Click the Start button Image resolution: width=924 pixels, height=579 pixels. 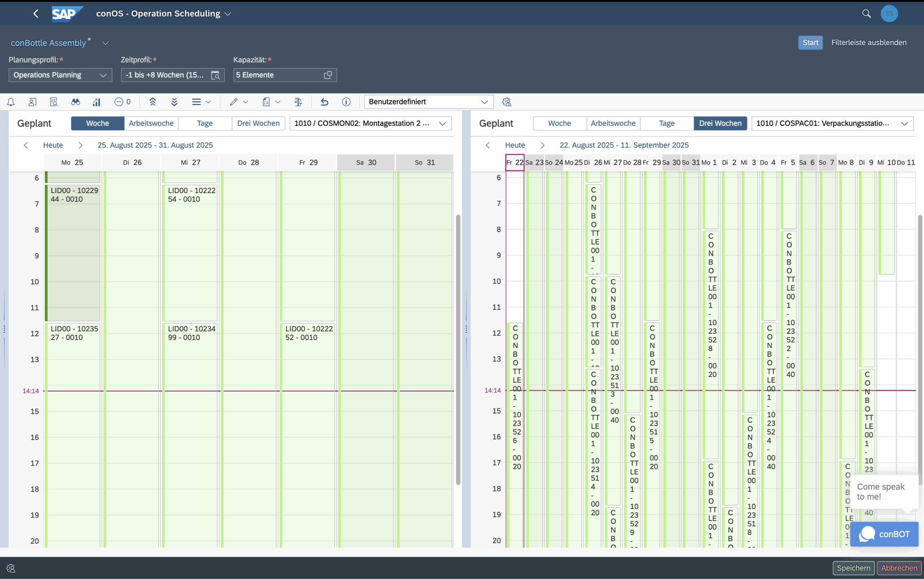coord(810,43)
